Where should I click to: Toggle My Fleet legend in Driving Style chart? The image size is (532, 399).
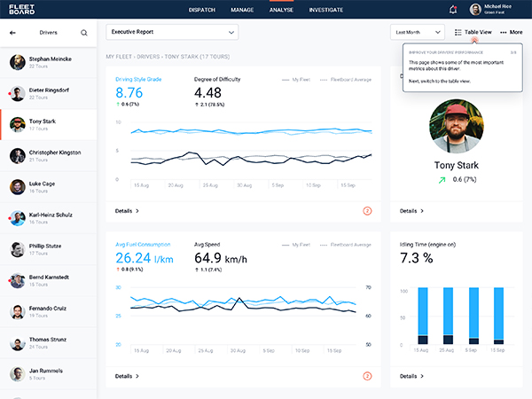[x=296, y=80]
